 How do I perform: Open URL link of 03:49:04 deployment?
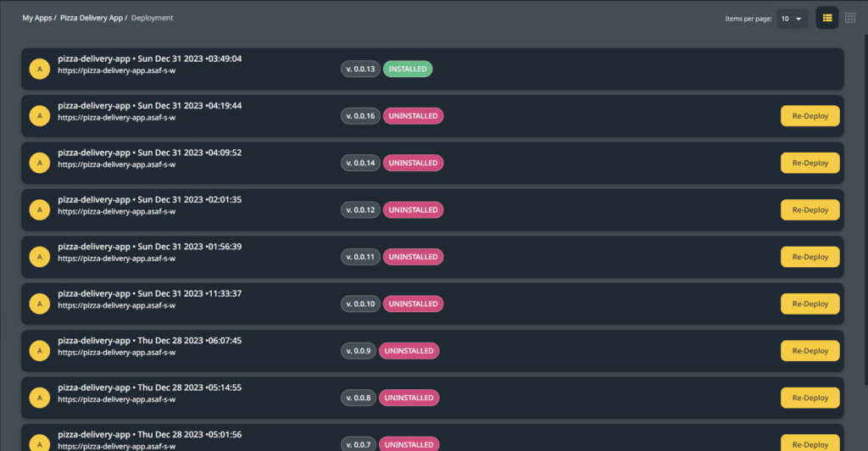(x=117, y=71)
